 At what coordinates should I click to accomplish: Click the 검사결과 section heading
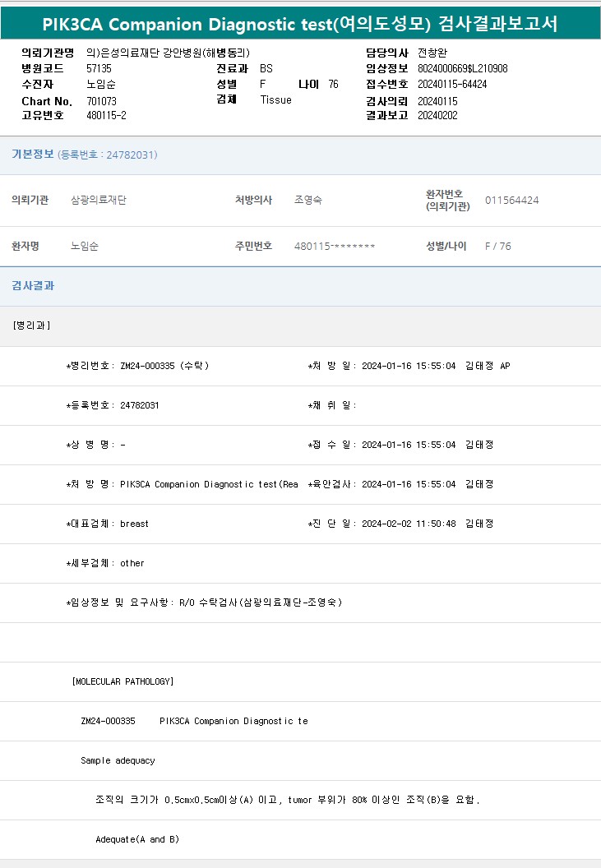coord(33,286)
